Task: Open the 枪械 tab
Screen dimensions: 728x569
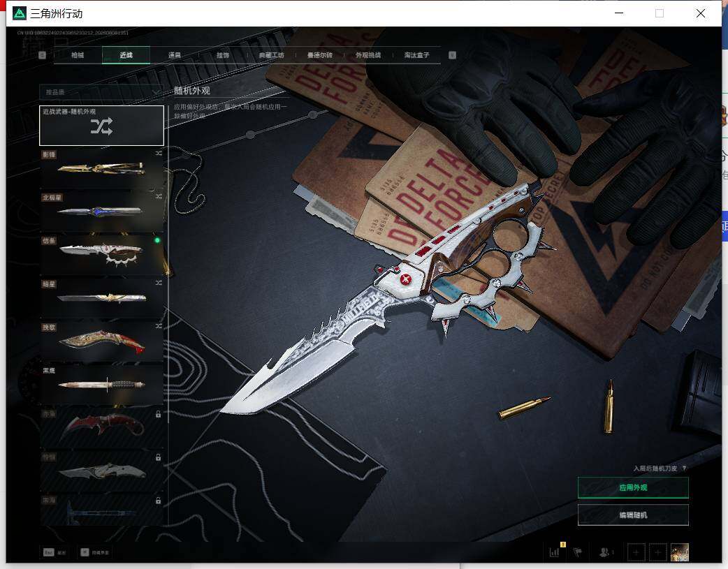Action: [78, 54]
